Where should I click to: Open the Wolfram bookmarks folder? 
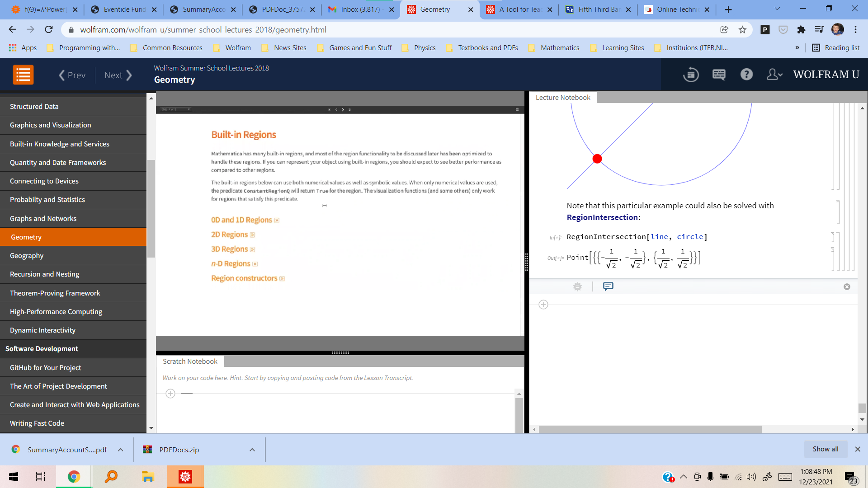[x=232, y=48]
